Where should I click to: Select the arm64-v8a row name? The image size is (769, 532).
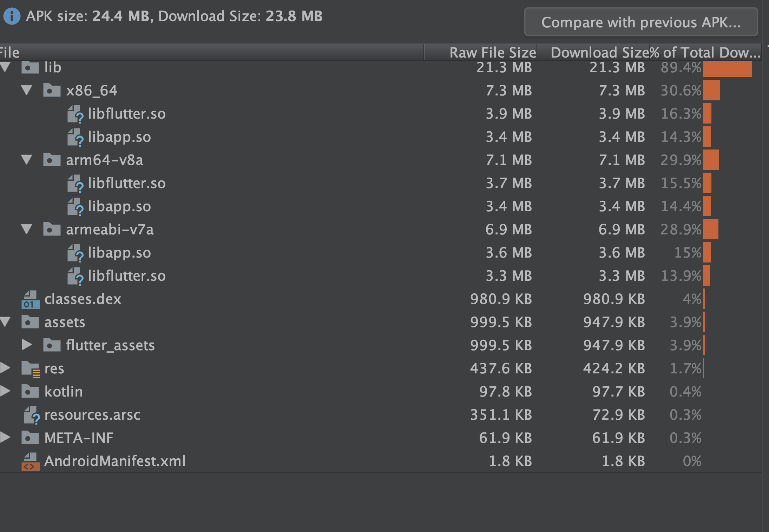(105, 160)
